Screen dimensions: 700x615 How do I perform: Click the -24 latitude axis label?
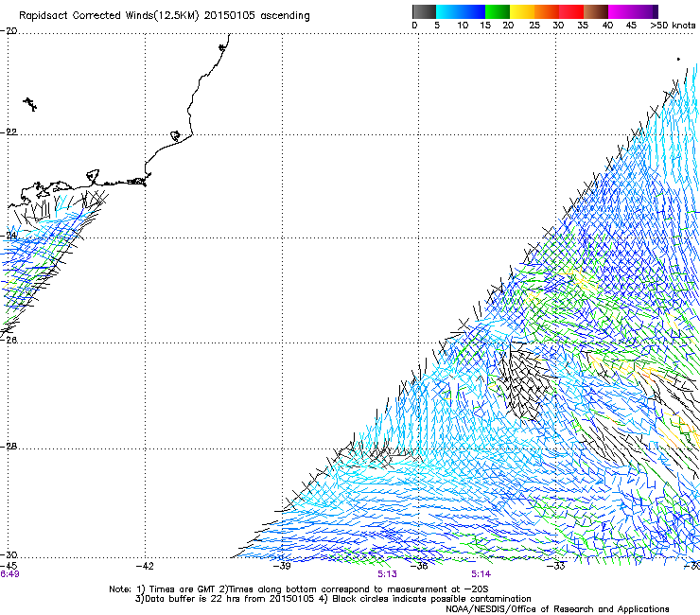[x=9, y=236]
